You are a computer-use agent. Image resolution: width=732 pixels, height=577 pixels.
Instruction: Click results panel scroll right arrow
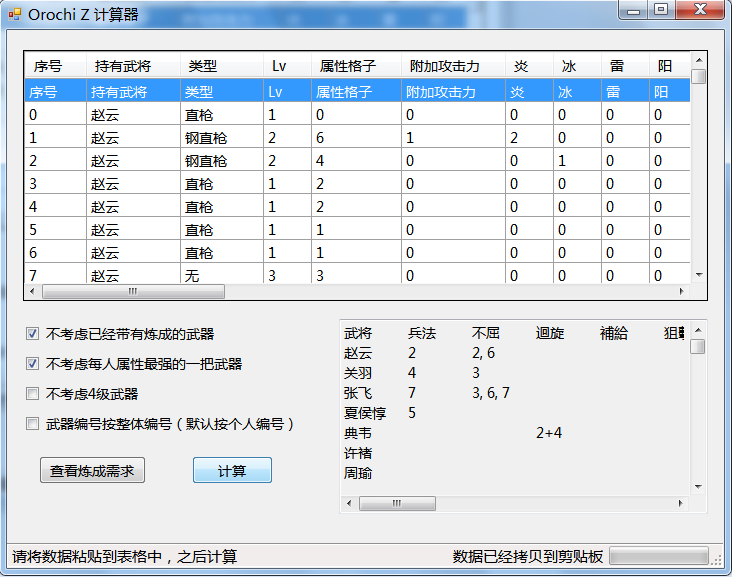click(682, 504)
